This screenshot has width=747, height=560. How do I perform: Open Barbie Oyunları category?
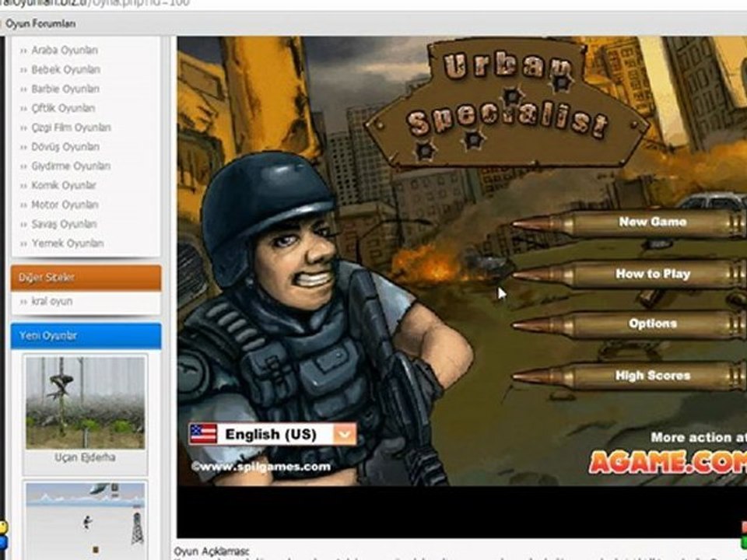click(x=65, y=89)
